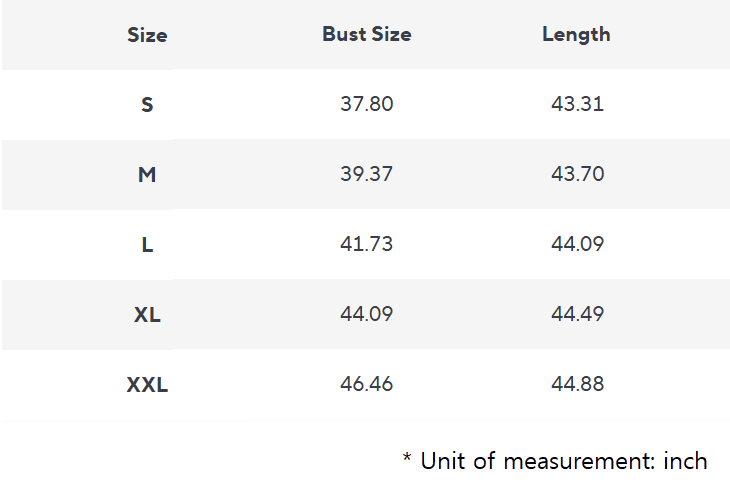Viewport: 730px width, 499px height.
Task: Select the L size row label
Action: pyautogui.click(x=147, y=244)
